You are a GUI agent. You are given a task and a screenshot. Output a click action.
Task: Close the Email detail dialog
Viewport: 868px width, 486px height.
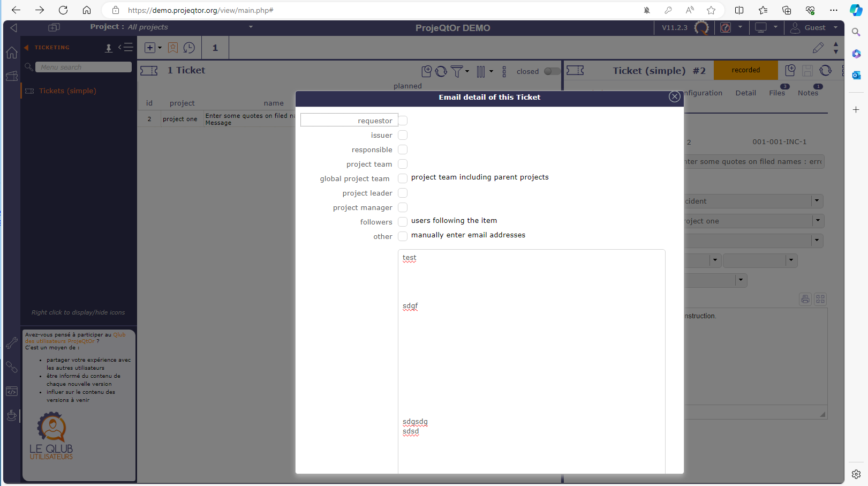coord(674,96)
